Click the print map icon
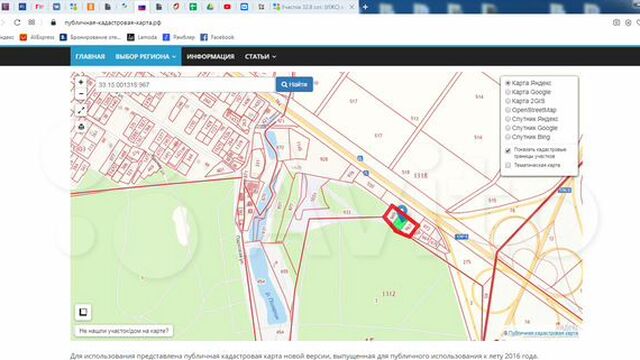Viewport: 640px width, 360px height. 81,127
